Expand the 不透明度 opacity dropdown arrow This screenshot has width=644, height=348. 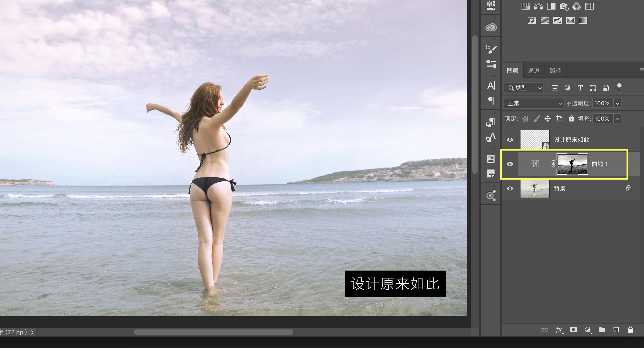617,103
